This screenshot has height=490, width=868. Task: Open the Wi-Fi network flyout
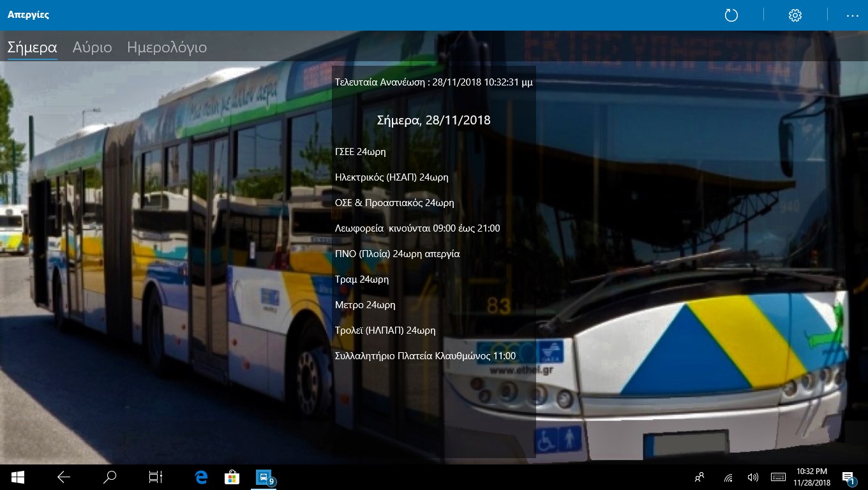(x=728, y=477)
